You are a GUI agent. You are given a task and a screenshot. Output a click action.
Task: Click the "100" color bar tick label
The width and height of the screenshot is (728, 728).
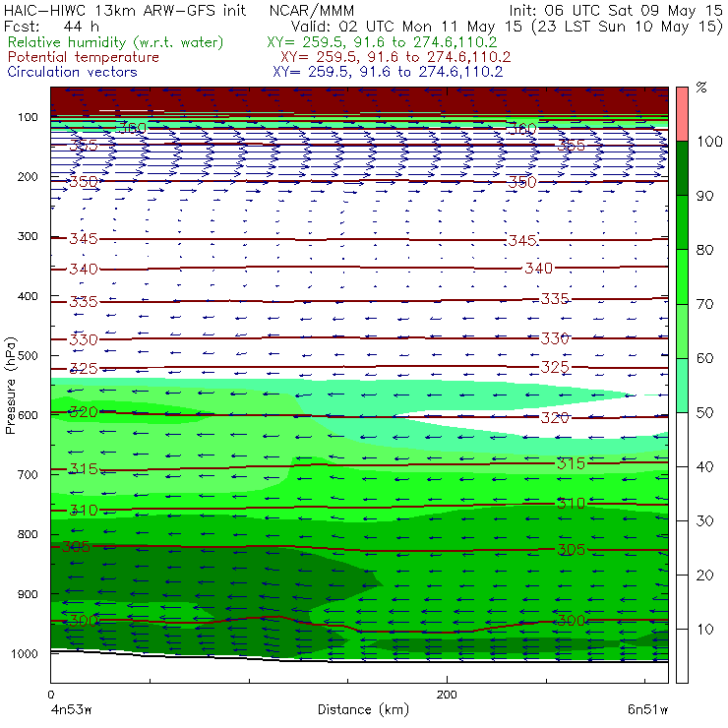[709, 141]
